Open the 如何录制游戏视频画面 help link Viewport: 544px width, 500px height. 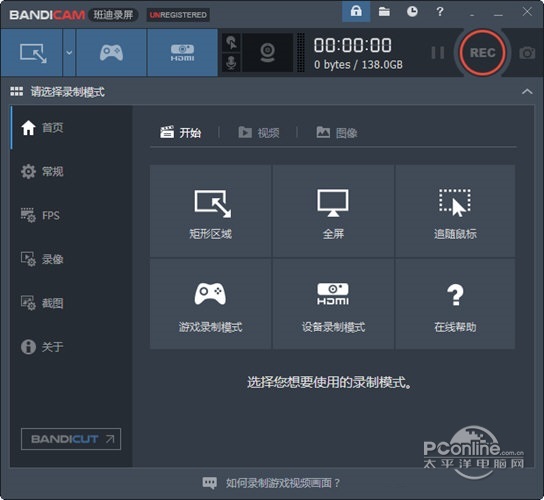tap(283, 483)
